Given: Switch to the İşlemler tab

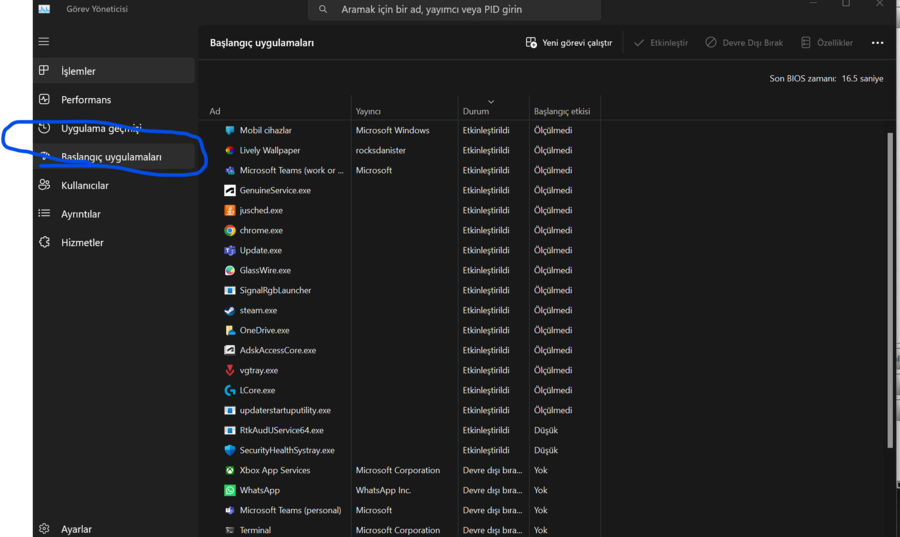Looking at the screenshot, I should 78,71.
